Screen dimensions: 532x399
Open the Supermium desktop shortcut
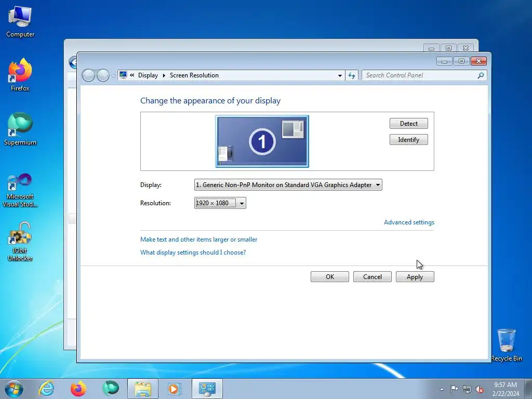(x=20, y=129)
